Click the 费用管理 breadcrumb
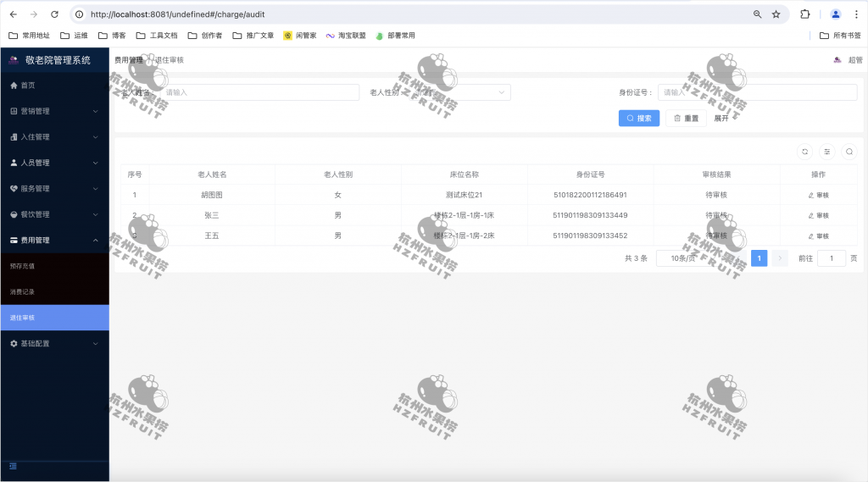 point(129,60)
